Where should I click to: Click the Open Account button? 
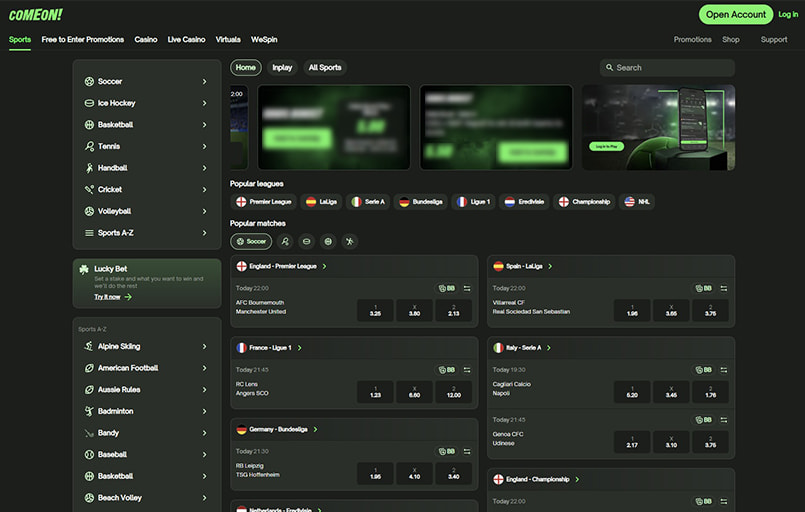[x=735, y=14]
